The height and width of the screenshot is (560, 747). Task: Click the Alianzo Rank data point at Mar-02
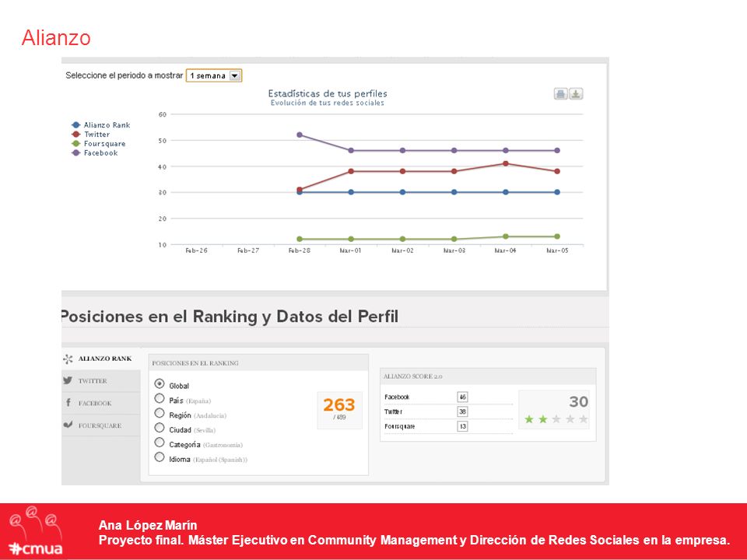402,192
